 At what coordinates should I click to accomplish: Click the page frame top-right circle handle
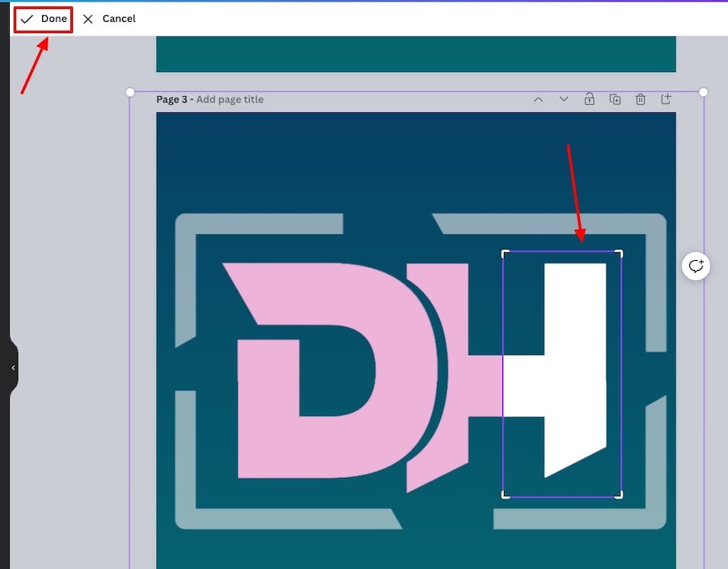coord(703,92)
